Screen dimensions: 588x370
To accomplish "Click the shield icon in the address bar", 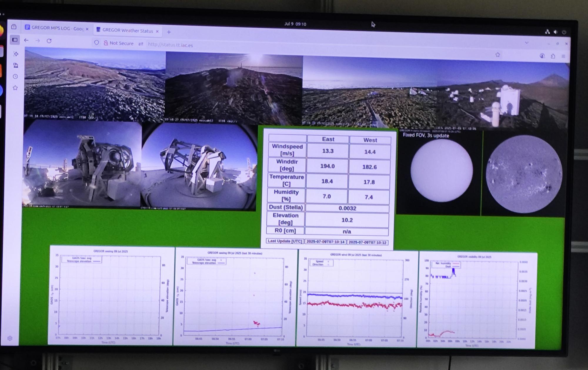I will [x=97, y=43].
